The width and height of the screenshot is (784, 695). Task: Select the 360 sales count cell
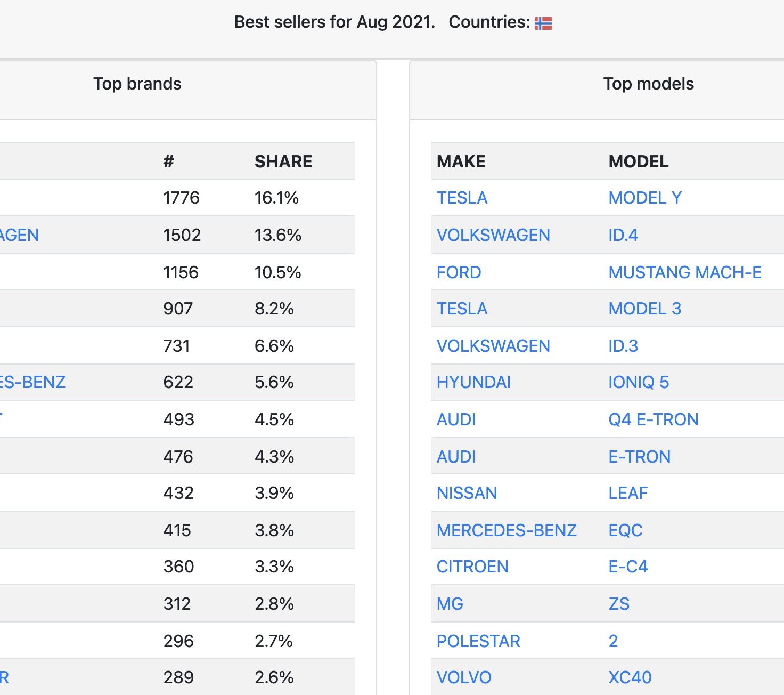(178, 567)
